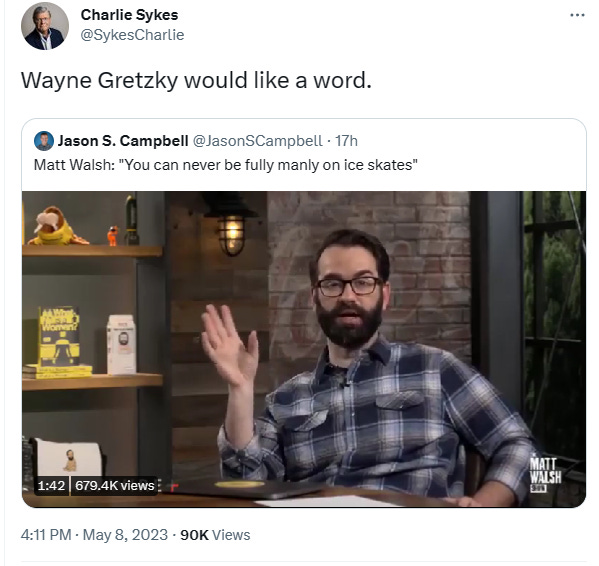The image size is (599, 566).
Task: Click the glowing wall lamp in the video
Action: point(231,234)
